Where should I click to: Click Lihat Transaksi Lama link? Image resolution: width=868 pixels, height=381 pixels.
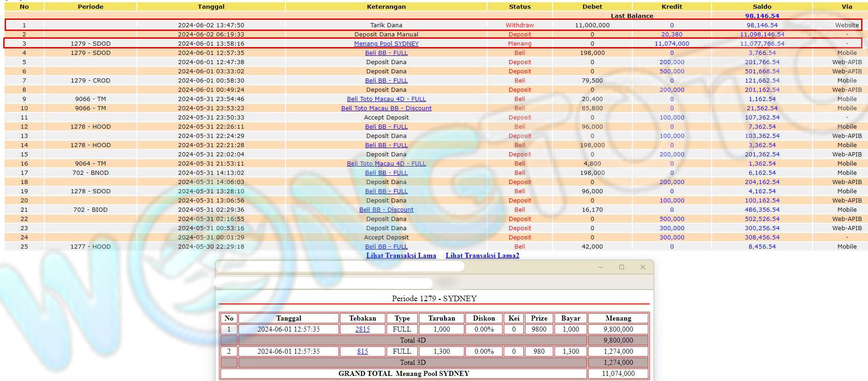[401, 256]
